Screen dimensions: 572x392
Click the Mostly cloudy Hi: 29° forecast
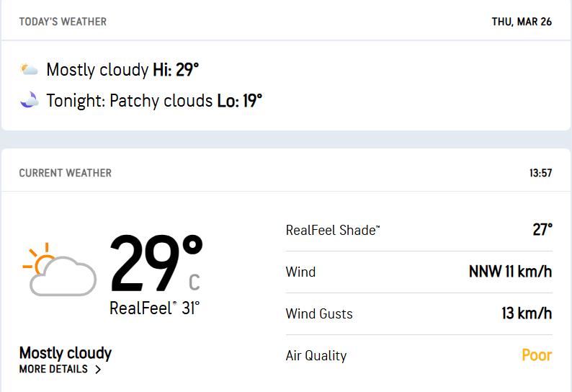(x=122, y=70)
